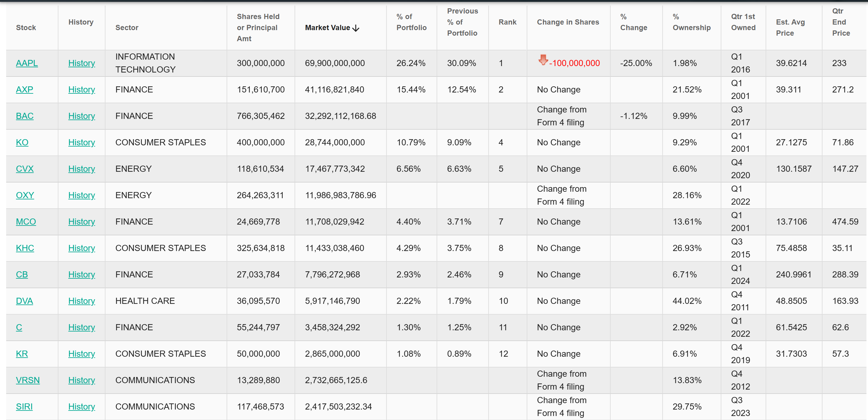This screenshot has height=420, width=868.
Task: Open the OXY stock link
Action: pos(25,195)
